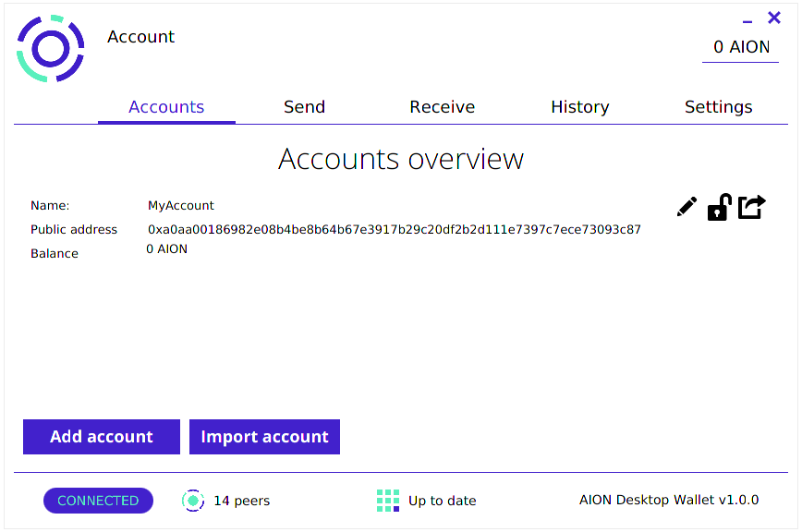Click the total 0 AION balance at top
This screenshot has width=802, height=532.
click(x=741, y=47)
